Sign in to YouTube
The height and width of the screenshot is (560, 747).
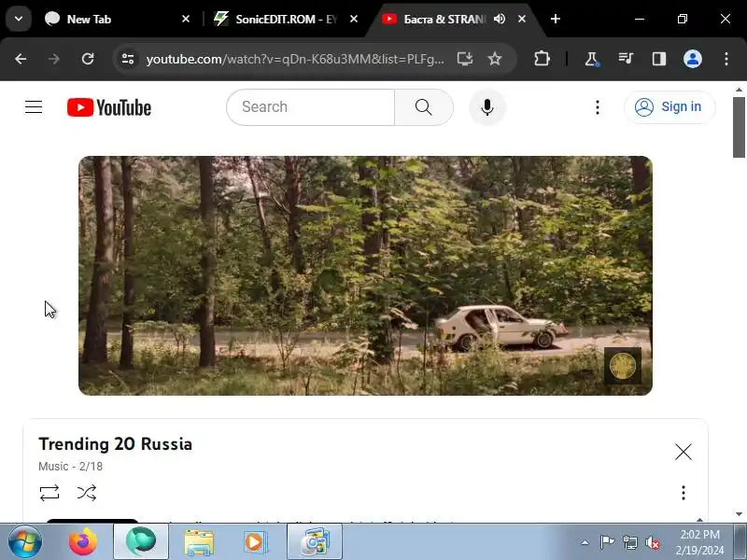click(x=669, y=107)
